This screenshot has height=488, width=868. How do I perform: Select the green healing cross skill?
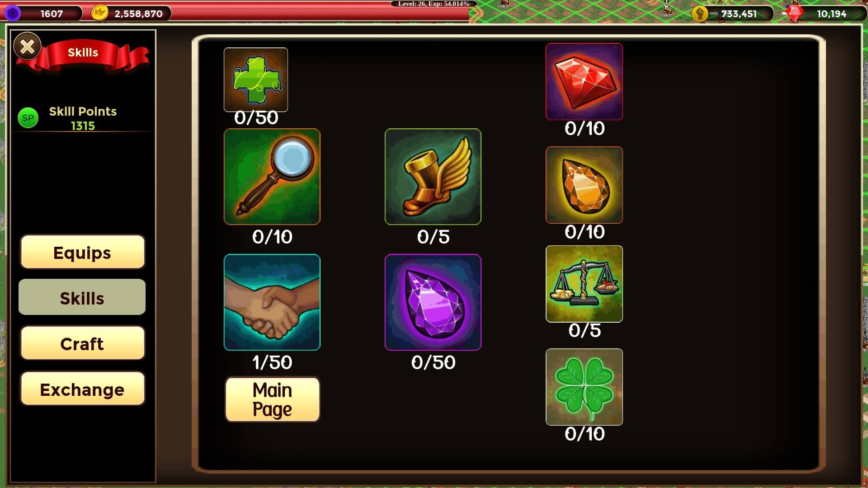pyautogui.click(x=256, y=80)
